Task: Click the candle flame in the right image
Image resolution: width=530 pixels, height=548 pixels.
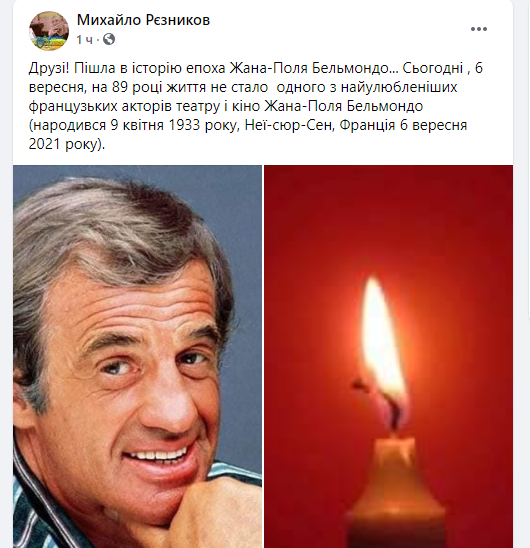Action: 382,349
